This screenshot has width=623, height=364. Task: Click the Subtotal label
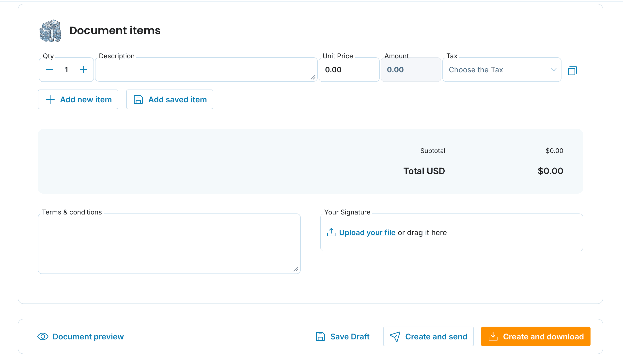pyautogui.click(x=433, y=151)
